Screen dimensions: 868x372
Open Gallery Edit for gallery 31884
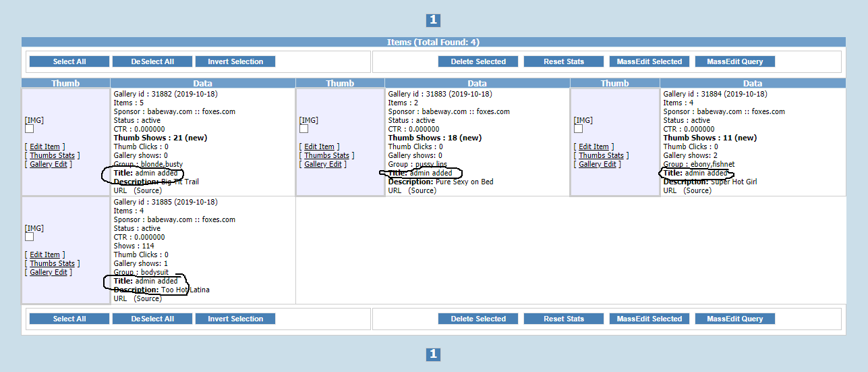[598, 164]
